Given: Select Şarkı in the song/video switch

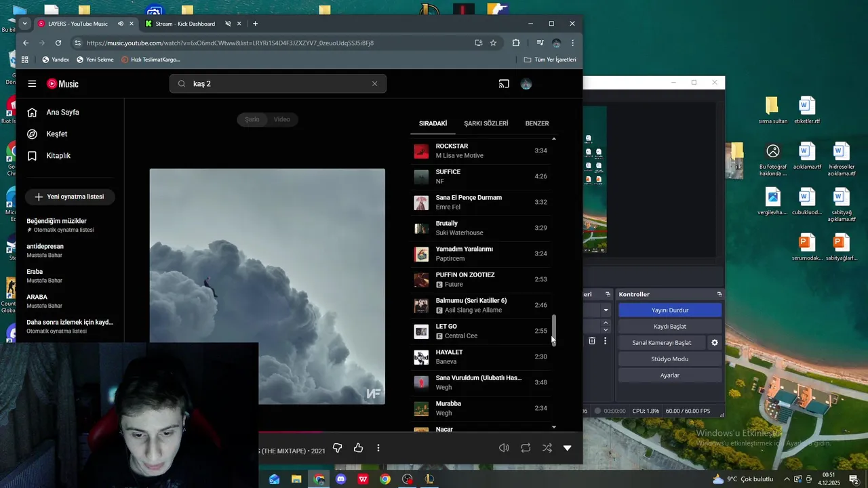Looking at the screenshot, I should 252,119.
